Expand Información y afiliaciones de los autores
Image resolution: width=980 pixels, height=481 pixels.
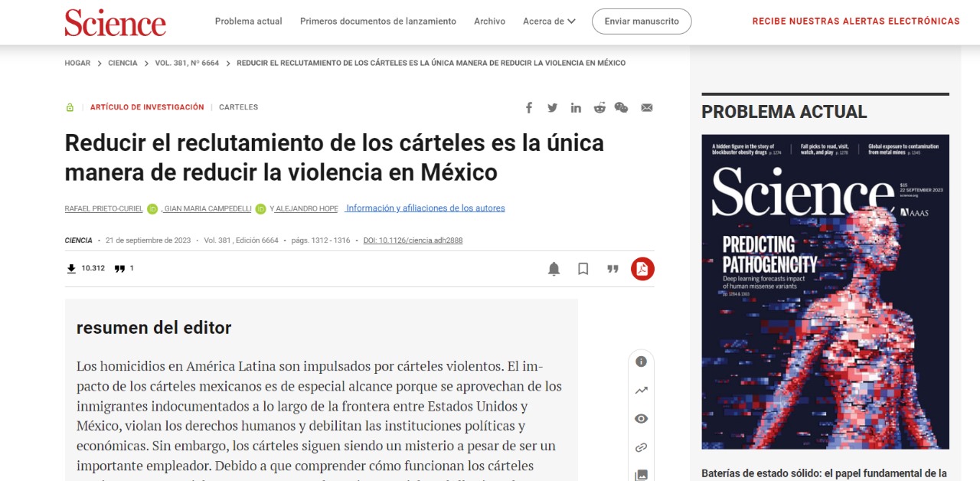pos(425,208)
